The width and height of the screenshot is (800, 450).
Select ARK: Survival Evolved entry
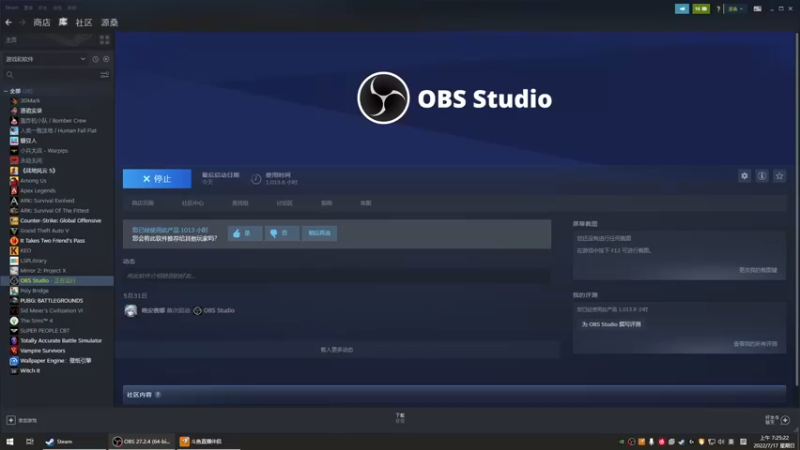tap(47, 201)
